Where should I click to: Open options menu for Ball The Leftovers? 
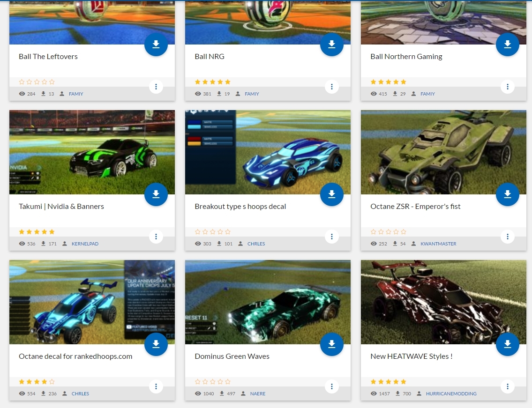156,87
